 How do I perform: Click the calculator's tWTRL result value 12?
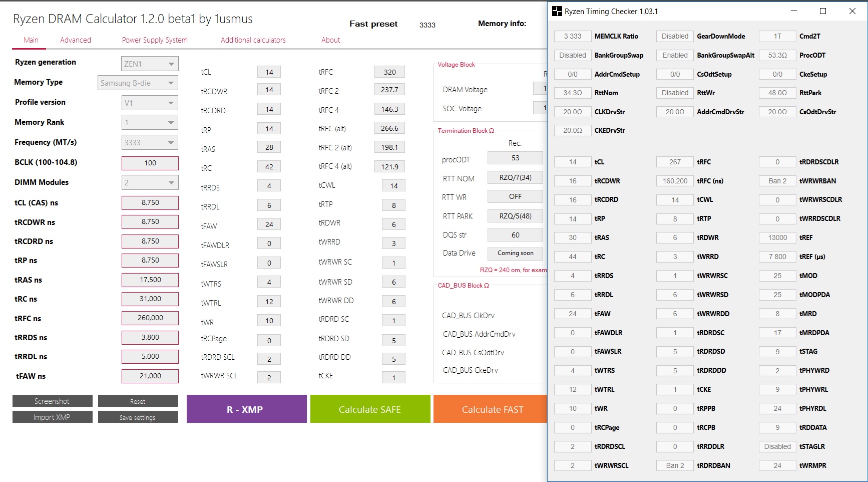point(269,302)
